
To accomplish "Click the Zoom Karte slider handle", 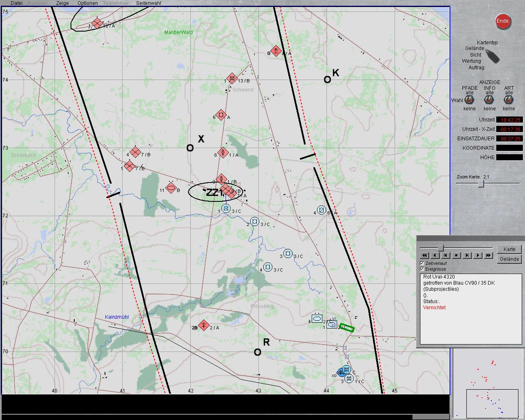I will tap(481, 184).
